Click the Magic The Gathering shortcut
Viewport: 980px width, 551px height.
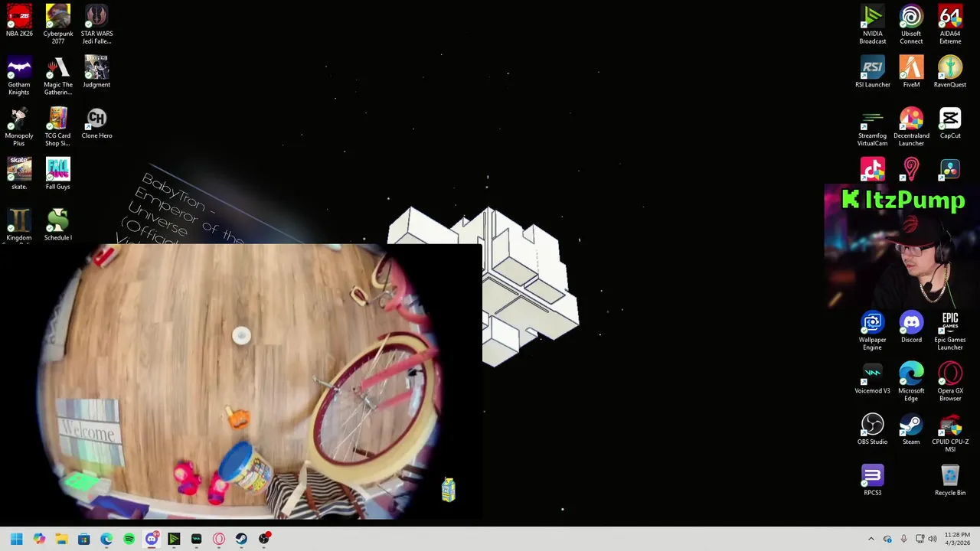coord(58,75)
